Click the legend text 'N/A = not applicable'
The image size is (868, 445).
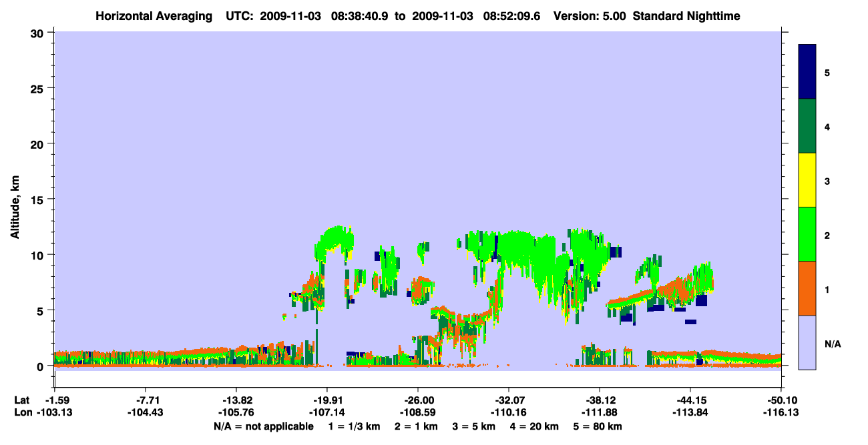pyautogui.click(x=264, y=426)
